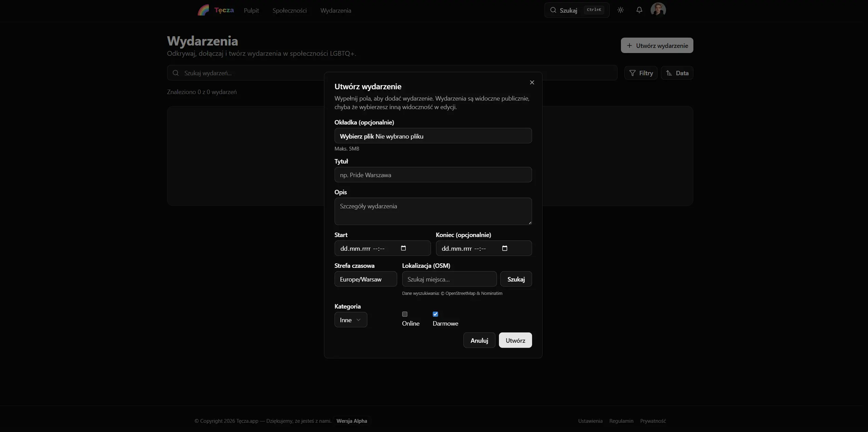
Task: Click the Data sort button
Action: click(677, 73)
